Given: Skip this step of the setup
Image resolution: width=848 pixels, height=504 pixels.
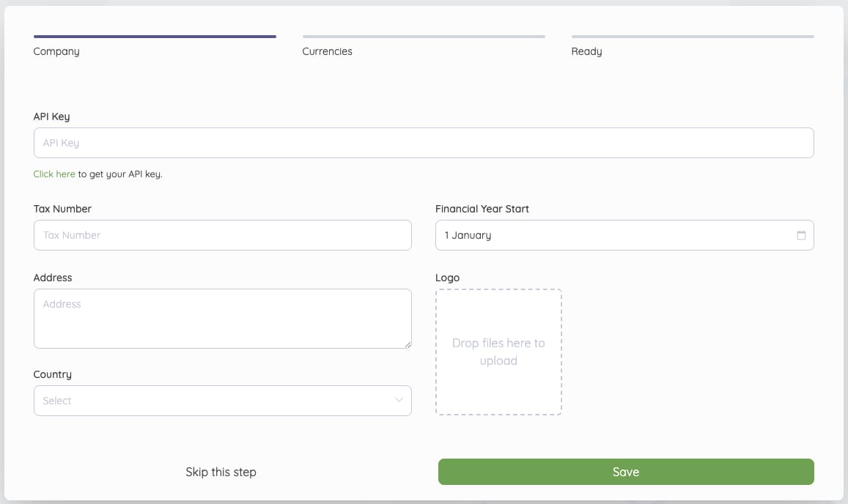Looking at the screenshot, I should click(221, 472).
